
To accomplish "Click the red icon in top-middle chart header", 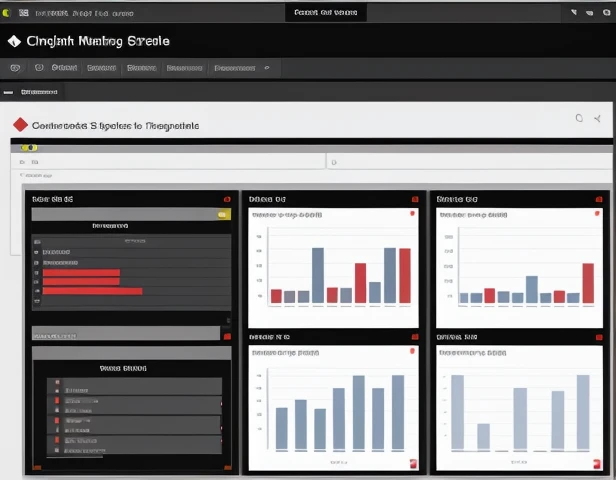I will pos(412,213).
